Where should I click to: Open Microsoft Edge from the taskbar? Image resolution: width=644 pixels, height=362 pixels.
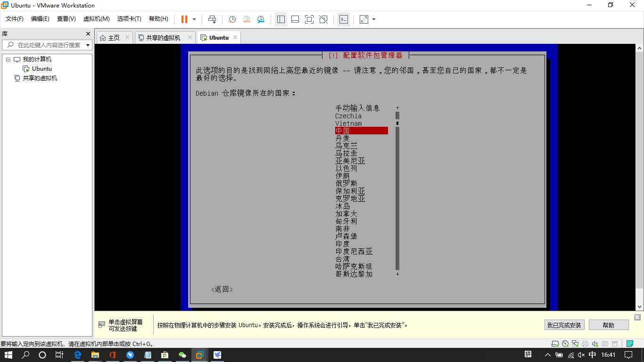78,355
